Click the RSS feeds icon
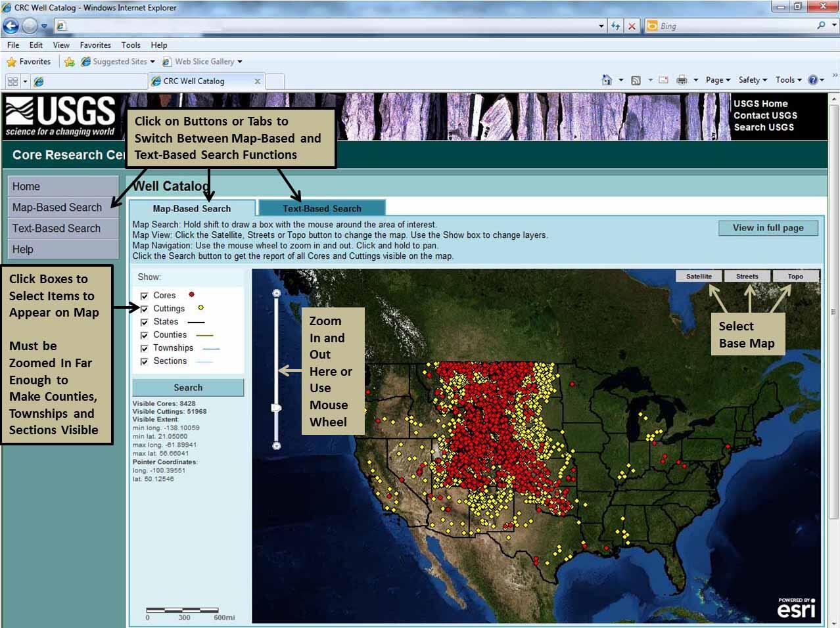 [636, 80]
